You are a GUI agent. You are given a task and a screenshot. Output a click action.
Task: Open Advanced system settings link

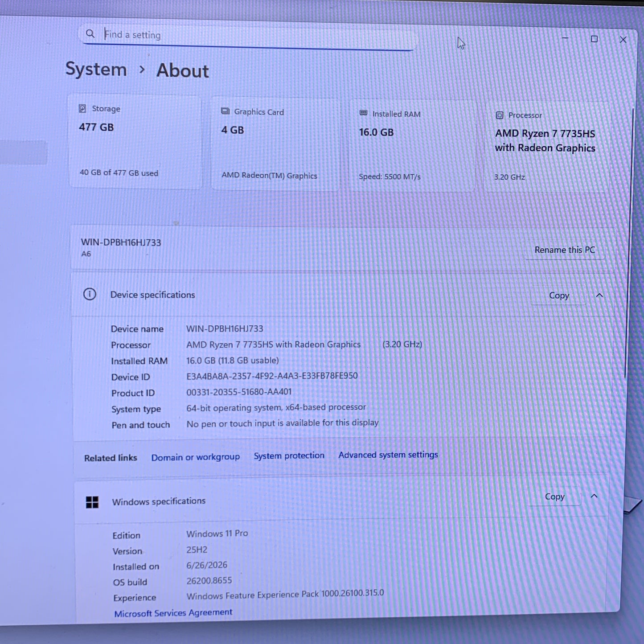click(x=388, y=455)
